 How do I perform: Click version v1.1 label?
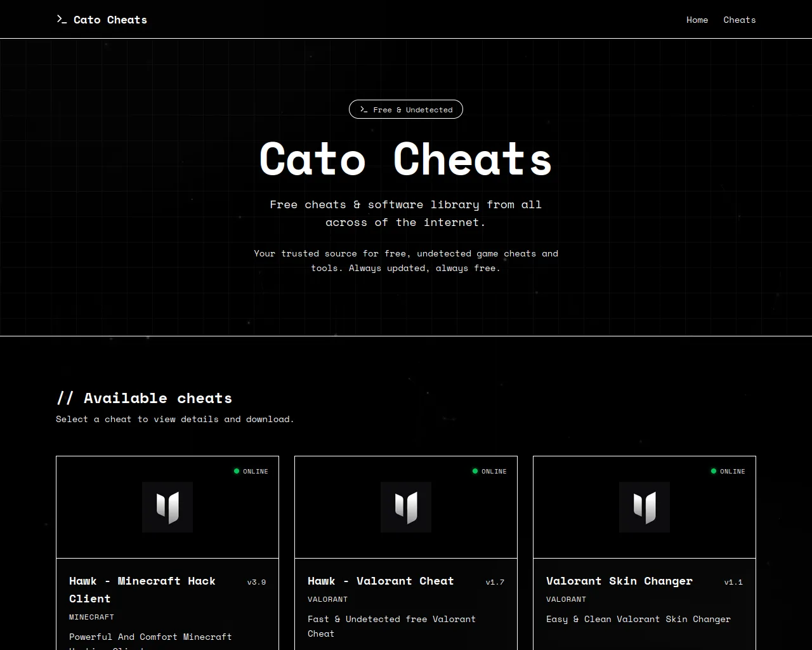[x=733, y=582]
